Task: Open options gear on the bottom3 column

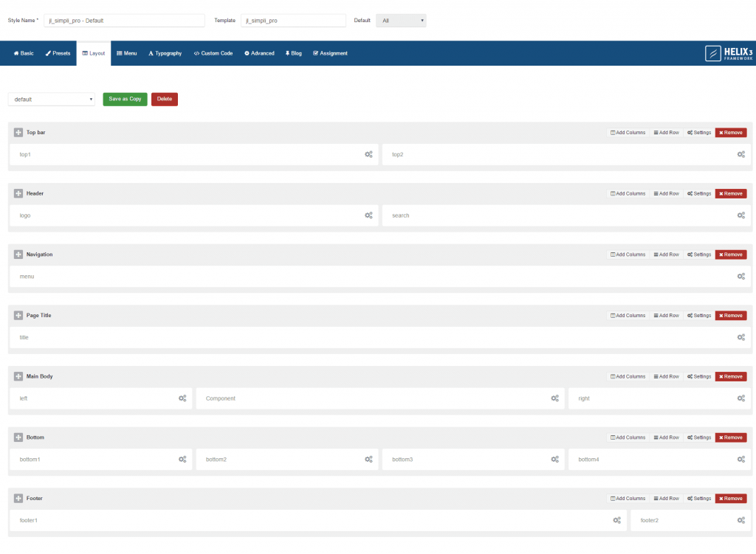Action: (554, 459)
